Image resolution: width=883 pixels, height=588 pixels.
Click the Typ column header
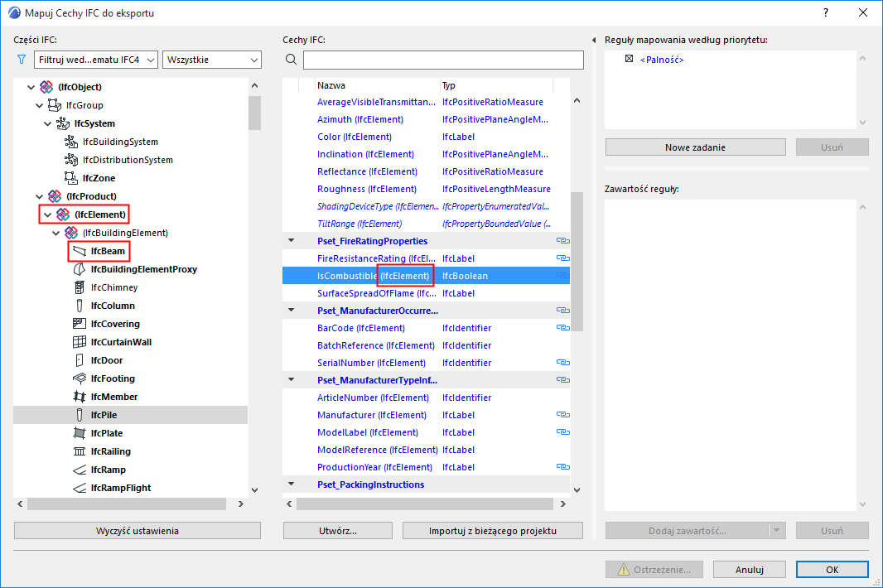click(x=497, y=85)
